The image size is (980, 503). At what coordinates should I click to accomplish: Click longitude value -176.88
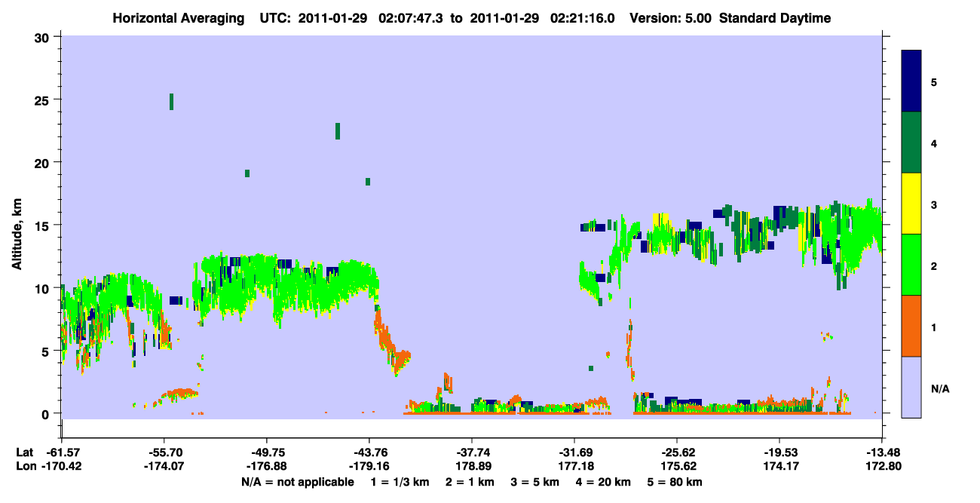[x=266, y=466]
